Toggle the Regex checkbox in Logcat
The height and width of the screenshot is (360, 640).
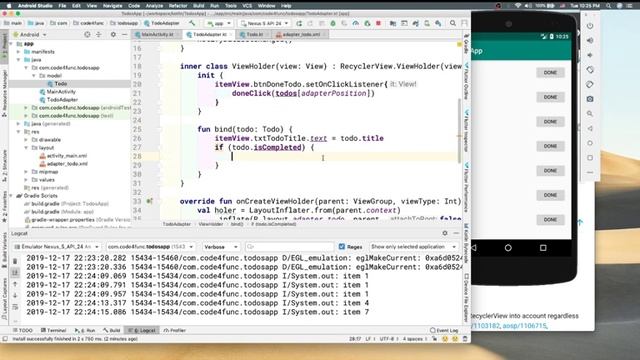pos(342,247)
